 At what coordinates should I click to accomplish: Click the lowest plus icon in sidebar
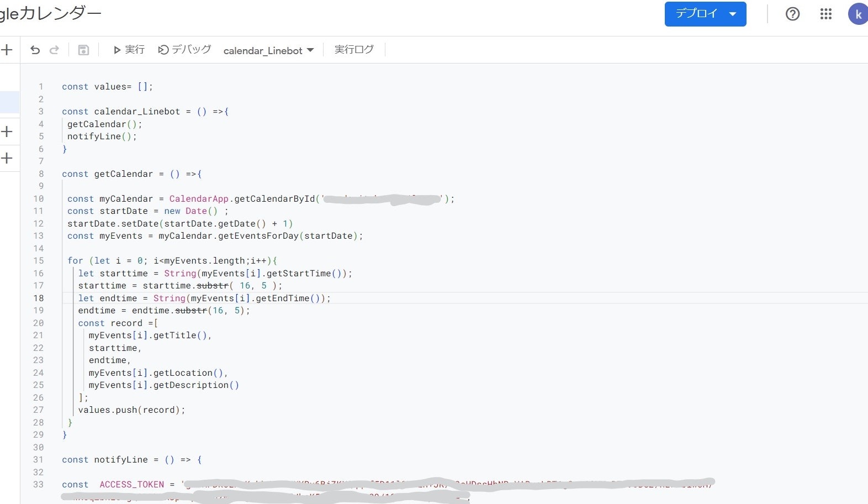click(x=7, y=159)
